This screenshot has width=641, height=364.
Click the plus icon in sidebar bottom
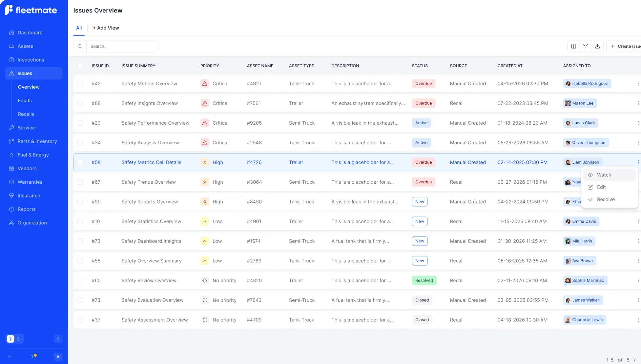pos(10,357)
